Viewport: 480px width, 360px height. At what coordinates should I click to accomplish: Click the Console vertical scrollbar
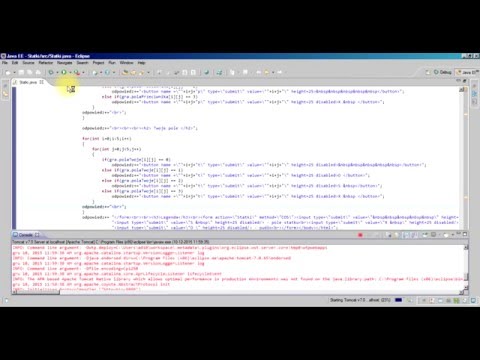[466, 267]
